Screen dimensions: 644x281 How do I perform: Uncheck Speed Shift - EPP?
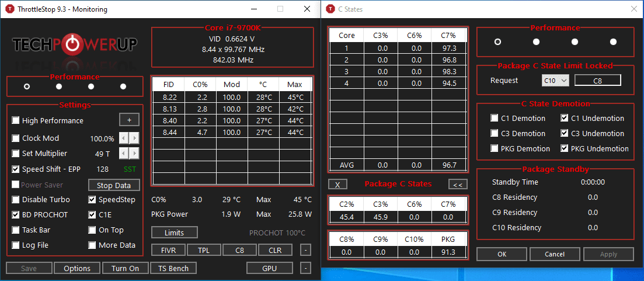pos(16,169)
